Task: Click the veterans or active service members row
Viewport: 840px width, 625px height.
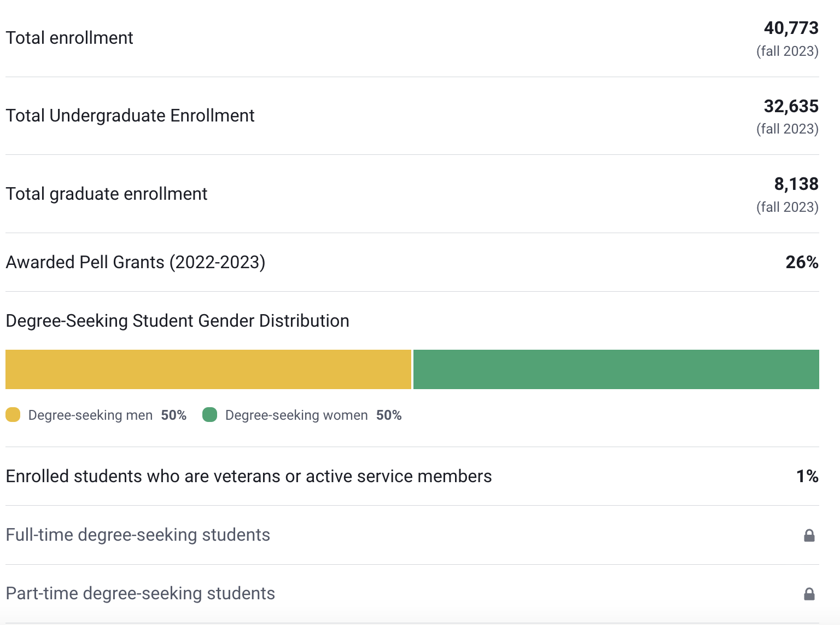Action: click(x=249, y=476)
